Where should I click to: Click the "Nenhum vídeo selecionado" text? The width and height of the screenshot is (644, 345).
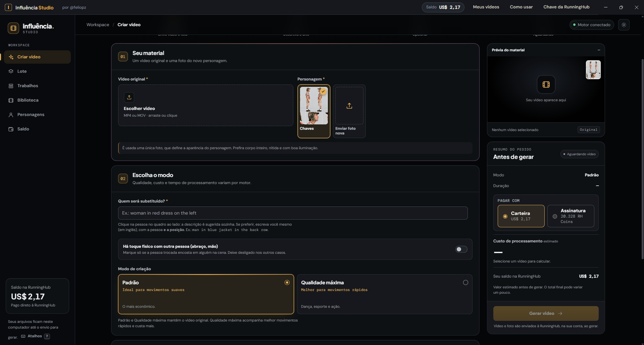click(x=515, y=130)
